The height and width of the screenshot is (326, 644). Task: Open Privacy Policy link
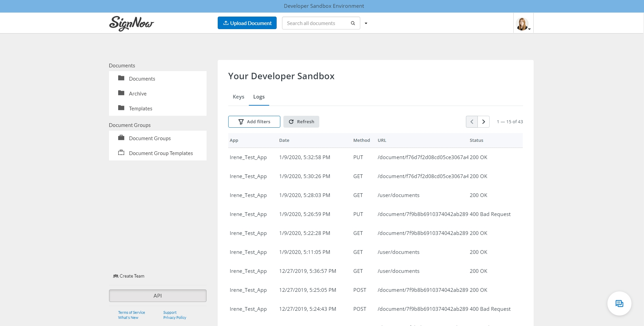click(175, 318)
